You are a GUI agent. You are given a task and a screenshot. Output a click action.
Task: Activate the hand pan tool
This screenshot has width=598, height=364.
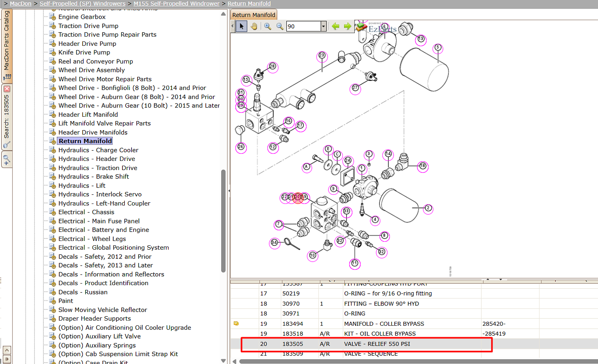(254, 26)
